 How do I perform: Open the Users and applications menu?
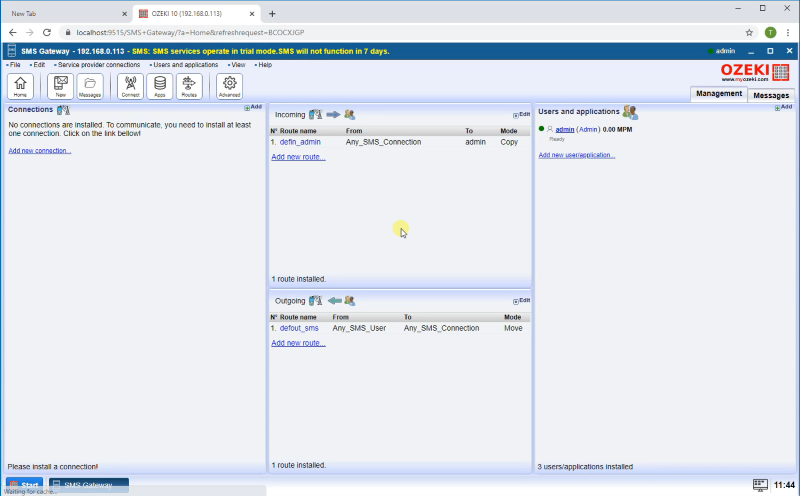(x=184, y=65)
